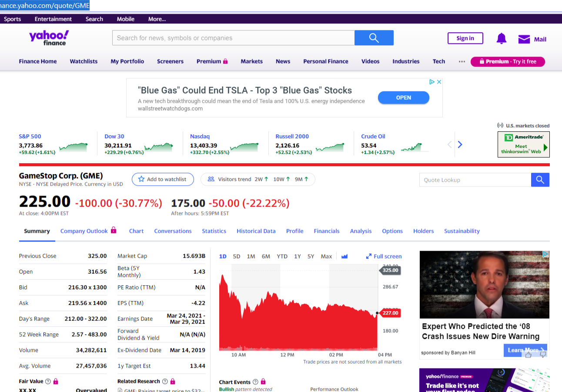562x392 pixels.
Task: Switch to the Statistics tab
Action: pyautogui.click(x=214, y=231)
